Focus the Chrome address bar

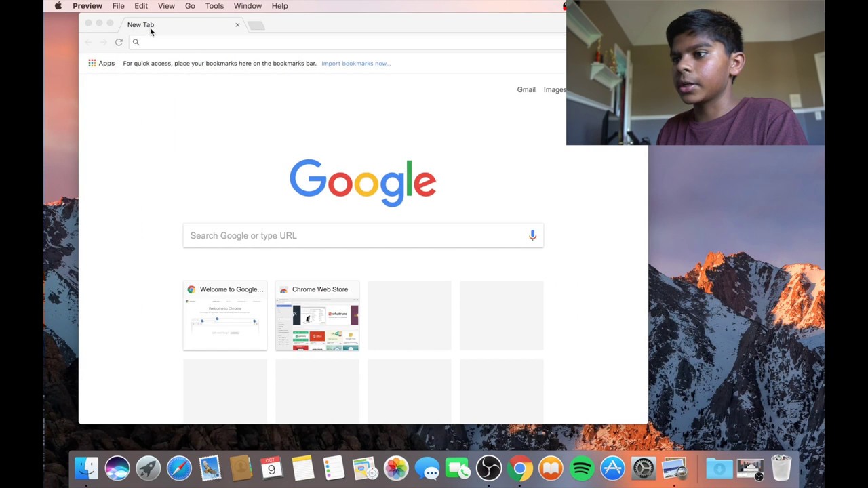(x=347, y=42)
